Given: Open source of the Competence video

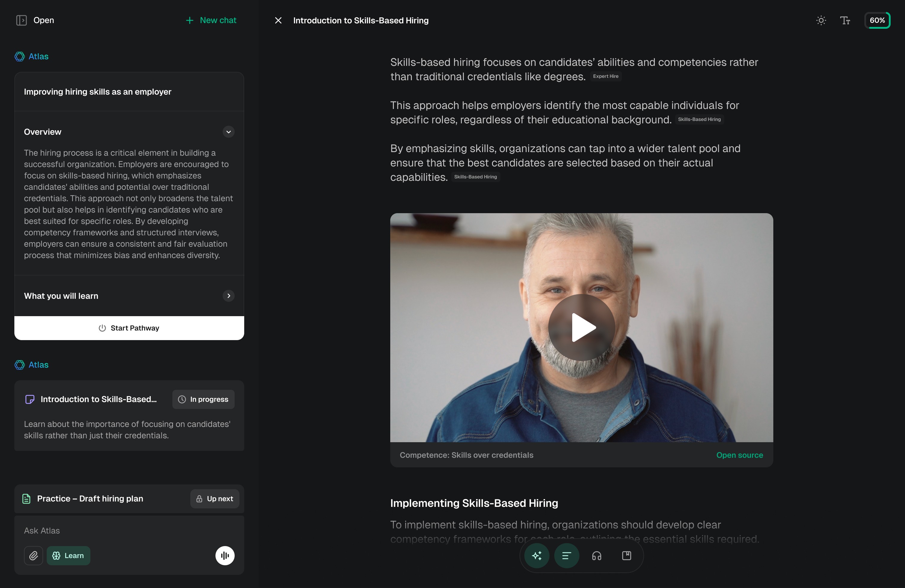Looking at the screenshot, I should [739, 455].
